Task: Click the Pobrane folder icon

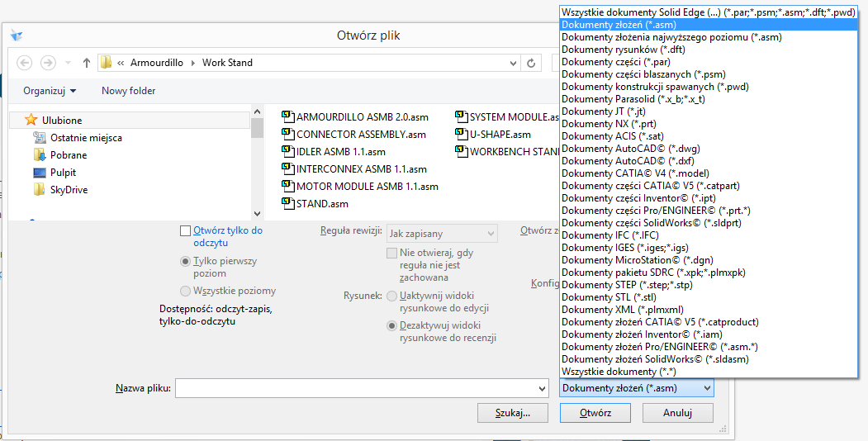Action: 40,154
